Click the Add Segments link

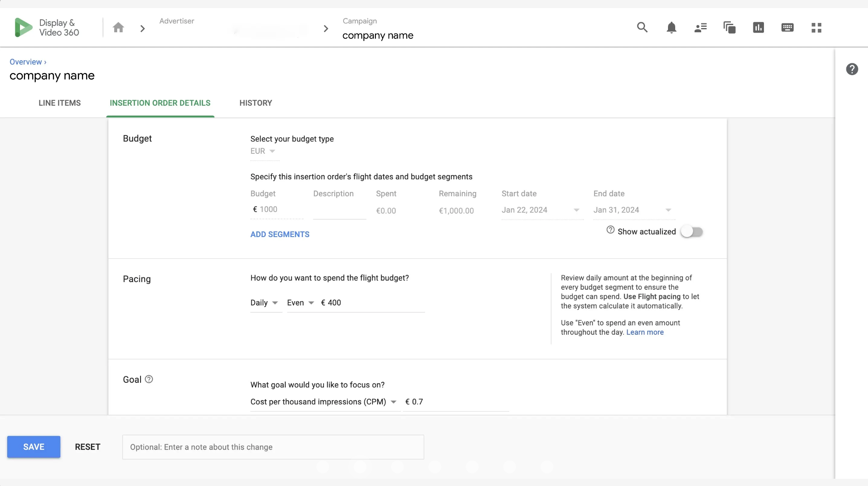pos(280,235)
